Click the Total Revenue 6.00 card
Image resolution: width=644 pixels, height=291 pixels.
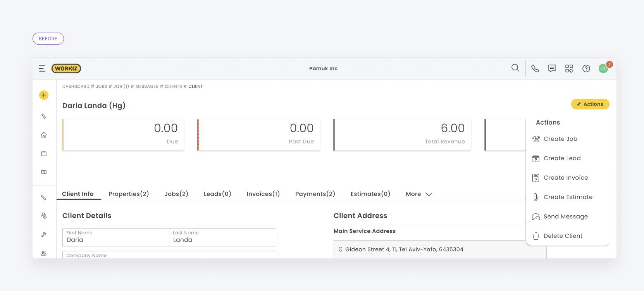coord(402,135)
